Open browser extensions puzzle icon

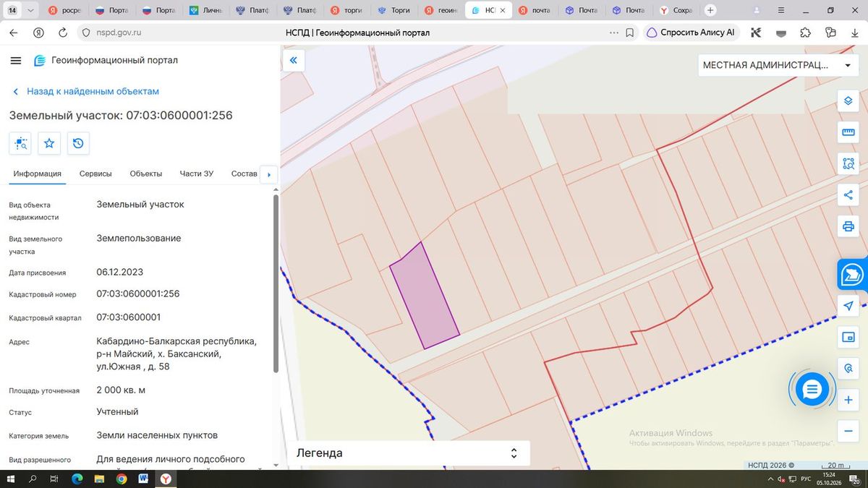point(805,33)
